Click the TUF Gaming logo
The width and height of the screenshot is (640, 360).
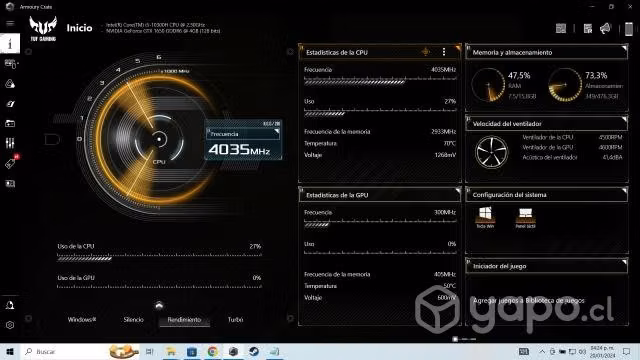(43, 28)
